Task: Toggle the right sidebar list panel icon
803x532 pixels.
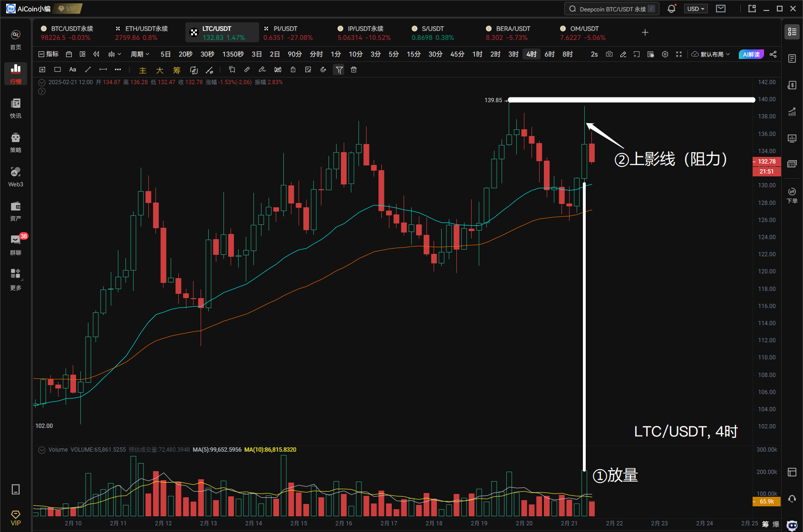Action: pos(792,31)
